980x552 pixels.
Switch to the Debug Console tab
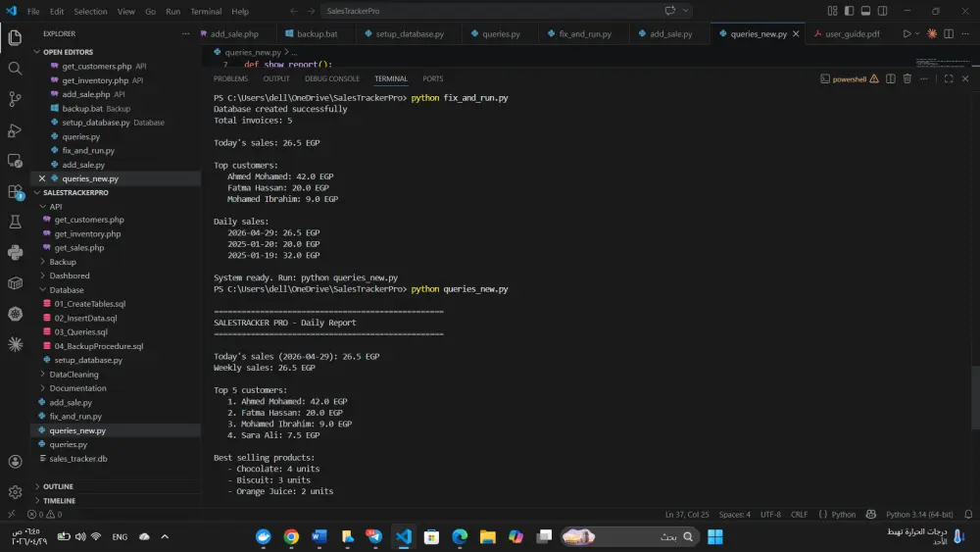tap(332, 78)
